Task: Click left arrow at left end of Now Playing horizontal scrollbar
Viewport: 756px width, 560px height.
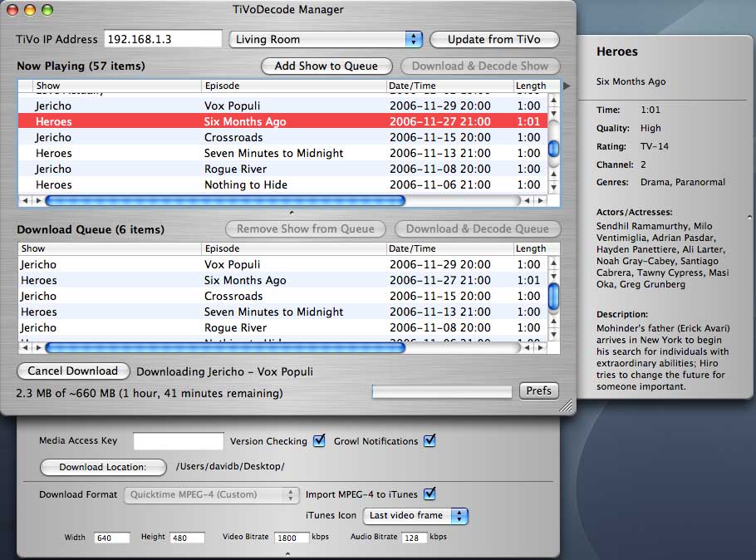Action: 25,200
